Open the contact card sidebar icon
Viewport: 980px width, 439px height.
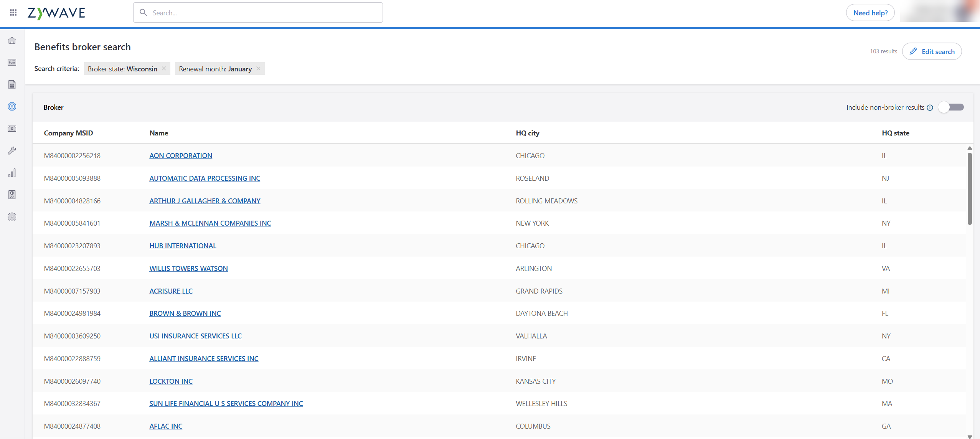12,62
